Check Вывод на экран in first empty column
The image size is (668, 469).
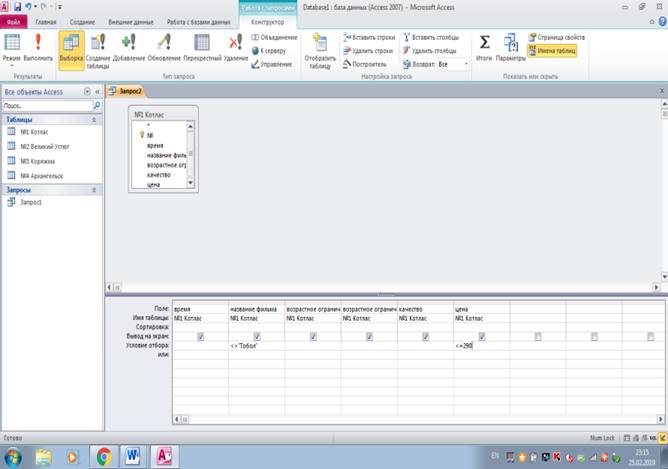click(538, 337)
